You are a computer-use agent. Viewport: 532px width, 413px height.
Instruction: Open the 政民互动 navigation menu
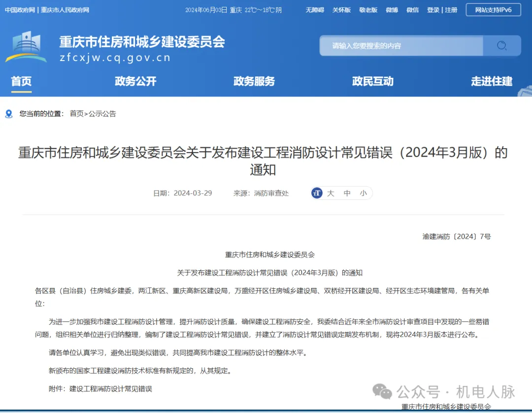[x=373, y=82]
